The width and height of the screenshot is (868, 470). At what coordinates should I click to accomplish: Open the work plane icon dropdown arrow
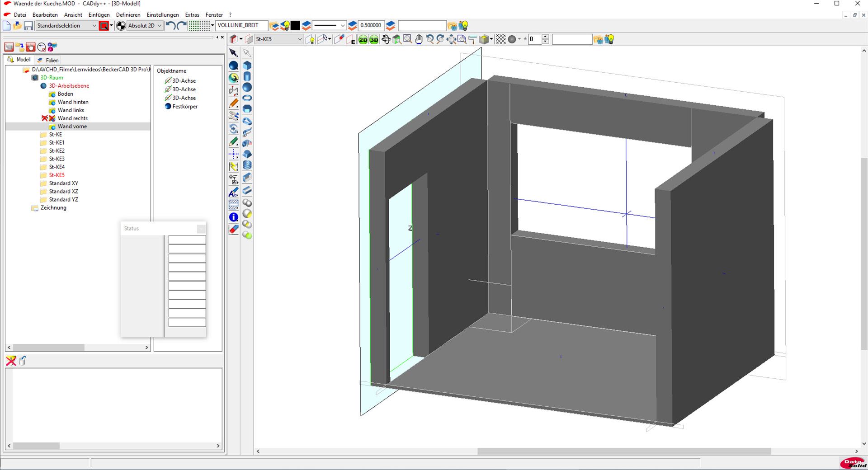coord(241,39)
